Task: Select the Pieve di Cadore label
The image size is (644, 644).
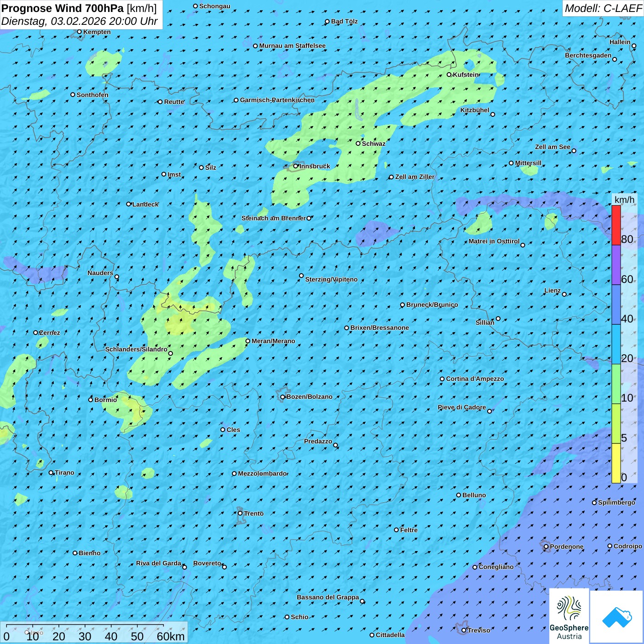Action: coord(462,407)
